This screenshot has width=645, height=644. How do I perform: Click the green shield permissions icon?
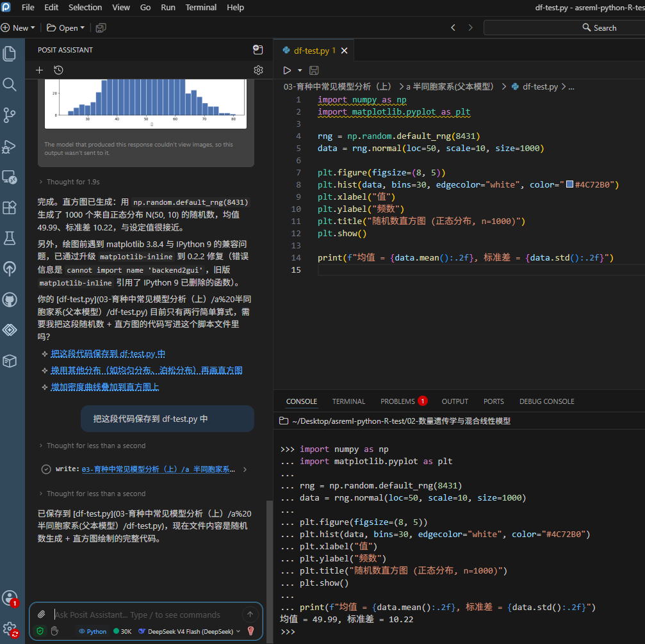(x=40, y=631)
